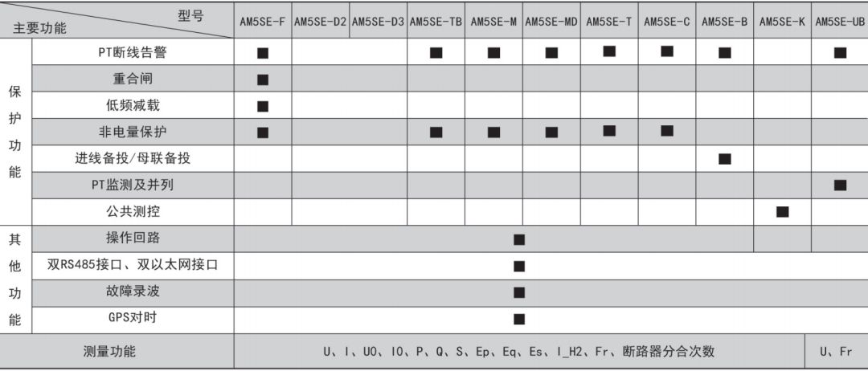Click the 双RS485接口、双以太网接口 label
Image resolution: width=868 pixels, height=371 pixels.
tap(133, 265)
